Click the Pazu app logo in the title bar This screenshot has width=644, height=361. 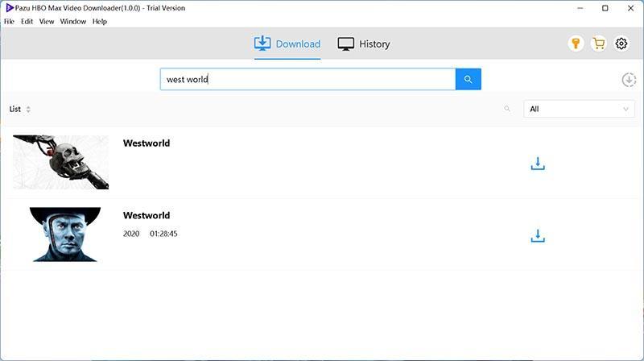point(9,8)
